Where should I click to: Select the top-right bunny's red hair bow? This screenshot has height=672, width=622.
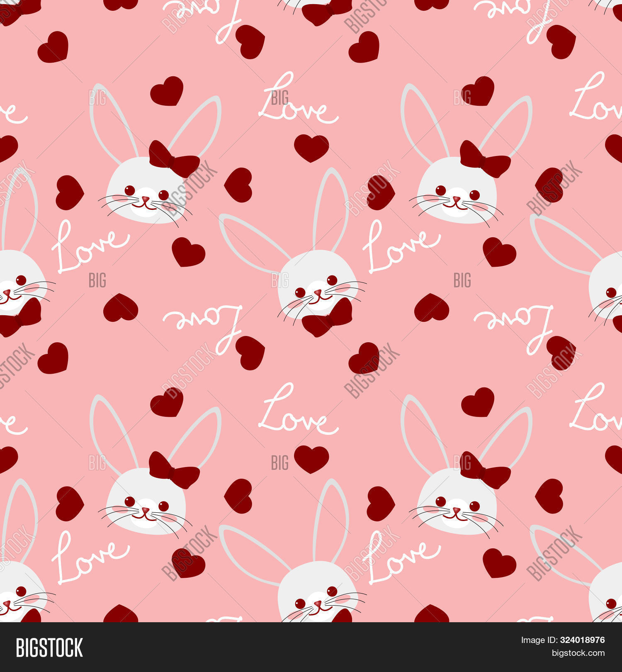[484, 159]
